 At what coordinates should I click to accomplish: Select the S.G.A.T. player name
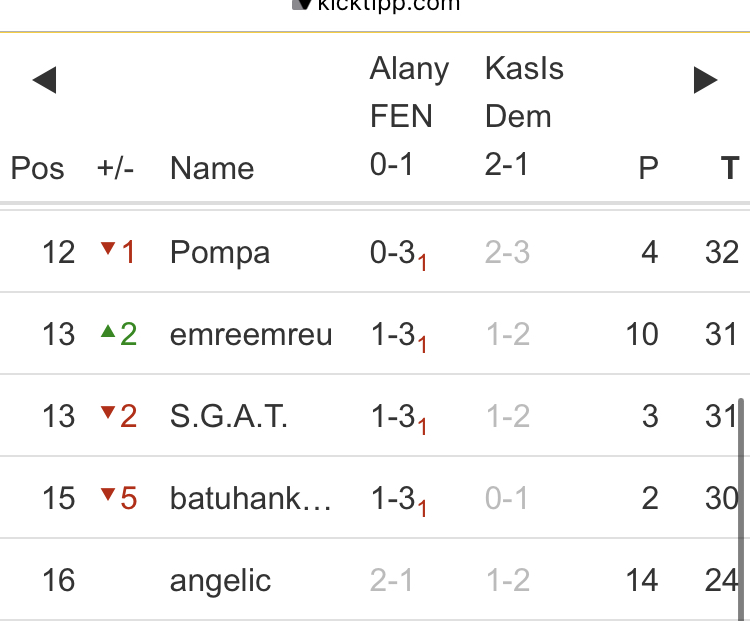coord(229,416)
